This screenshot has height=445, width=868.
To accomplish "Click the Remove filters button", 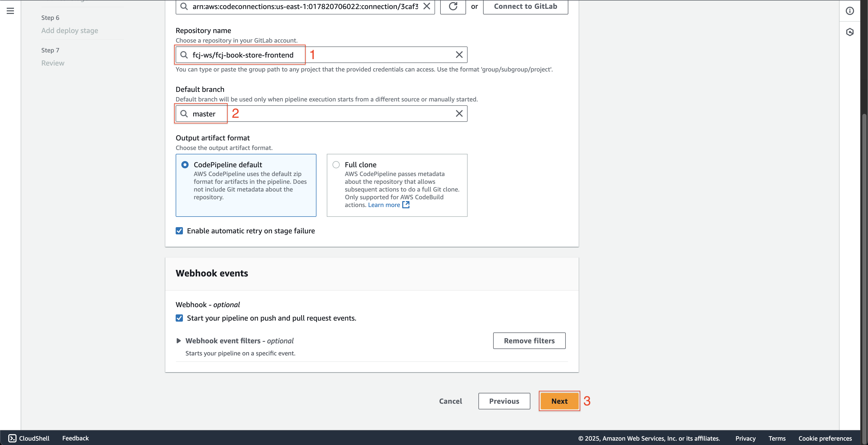I will 529,340.
